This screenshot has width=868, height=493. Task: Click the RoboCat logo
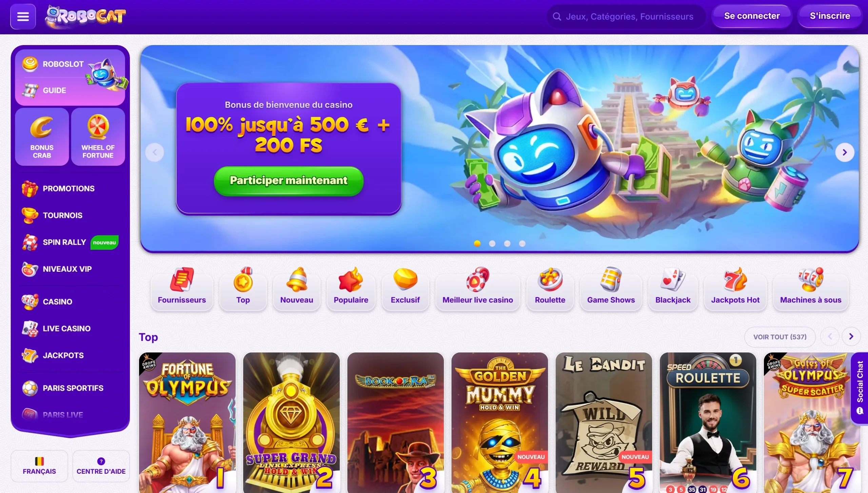[85, 16]
